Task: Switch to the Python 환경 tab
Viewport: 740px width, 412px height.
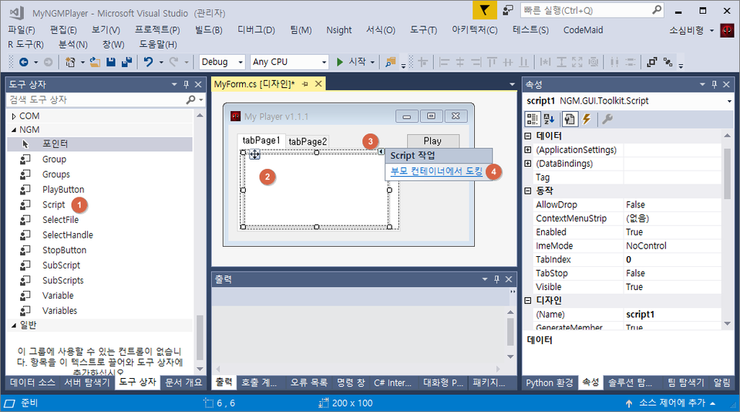Action: 549,383
